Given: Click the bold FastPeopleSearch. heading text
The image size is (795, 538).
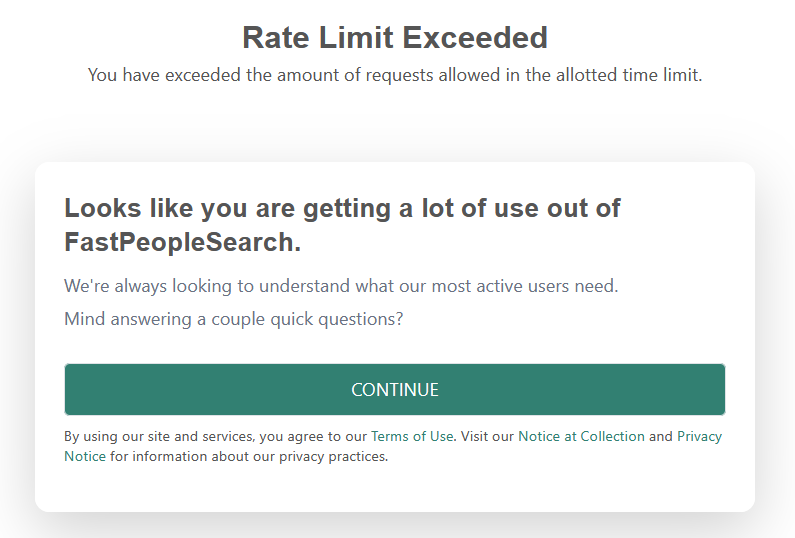Looking at the screenshot, I should [182, 243].
